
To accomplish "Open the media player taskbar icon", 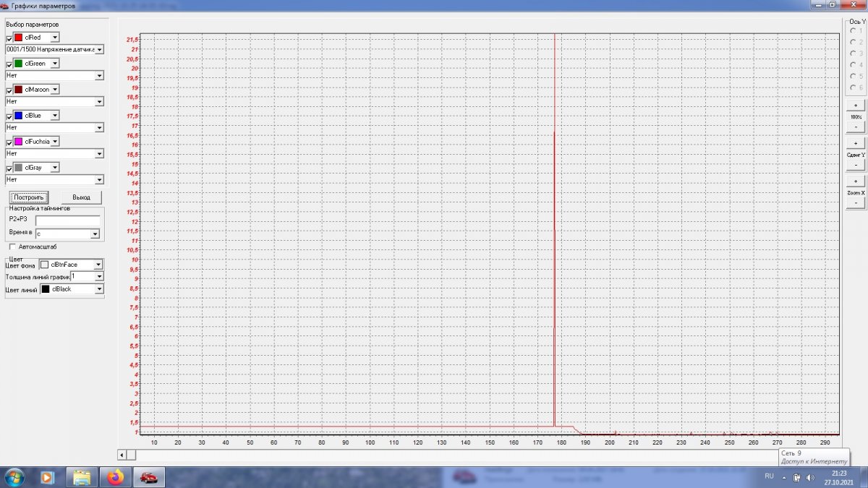I will (x=48, y=477).
